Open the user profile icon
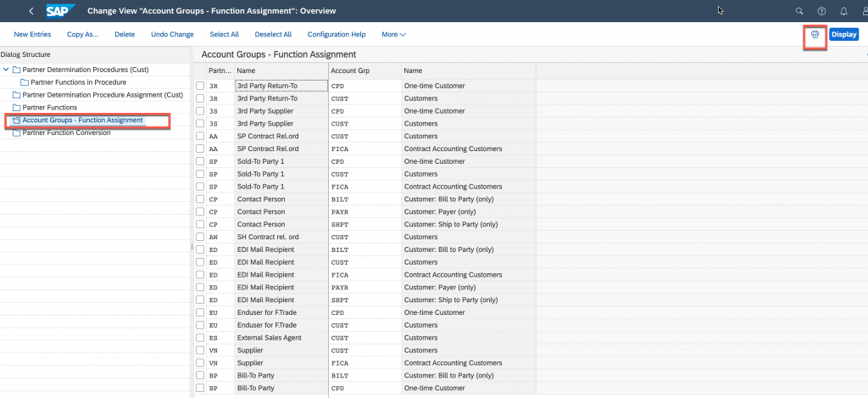Image resolution: width=868 pixels, height=398 pixels. pyautogui.click(x=864, y=11)
